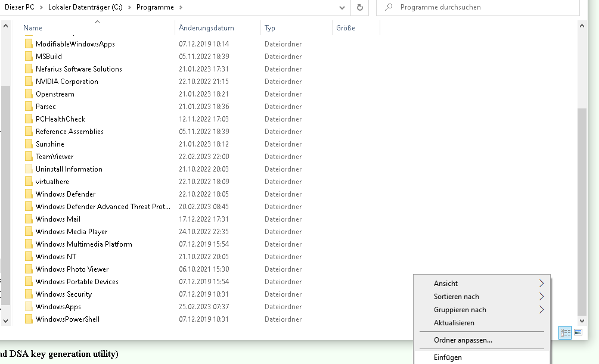Choose Einfügen from the context menu
Screen dimensions: 599x364
pos(448,357)
